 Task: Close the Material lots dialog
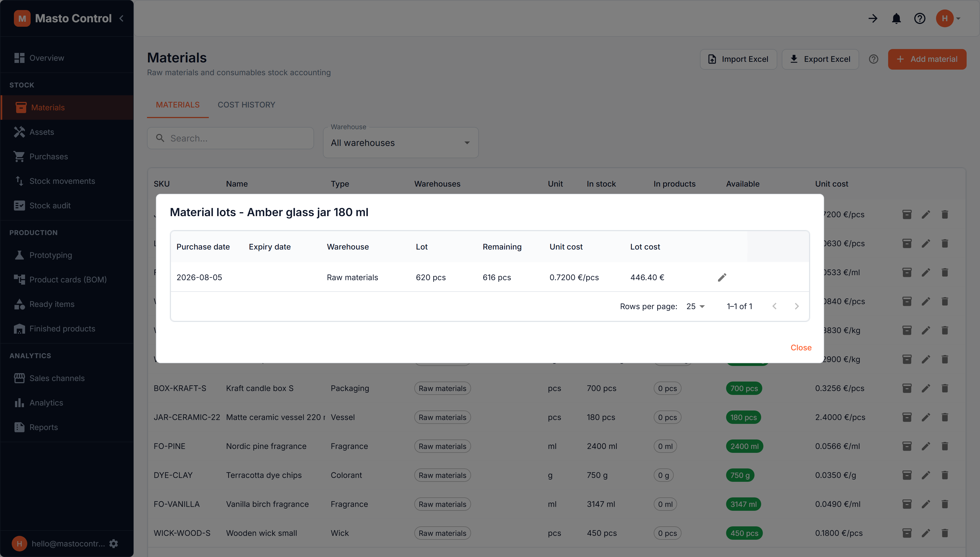point(801,347)
